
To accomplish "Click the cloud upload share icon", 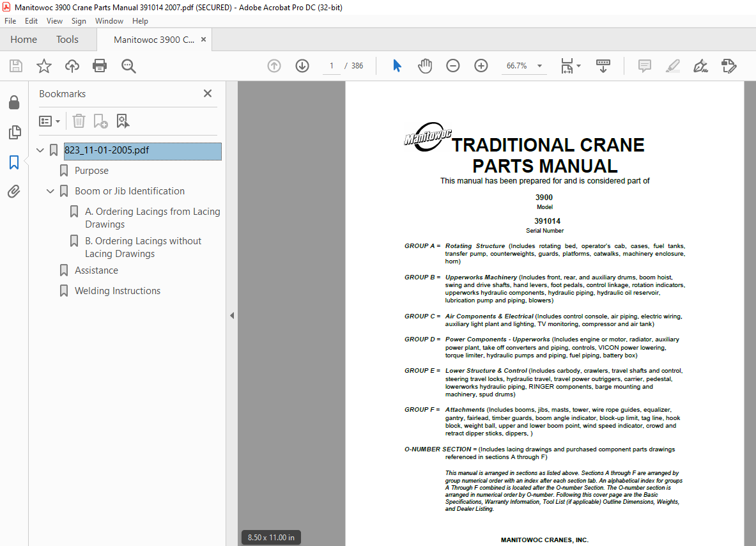I will [x=72, y=66].
